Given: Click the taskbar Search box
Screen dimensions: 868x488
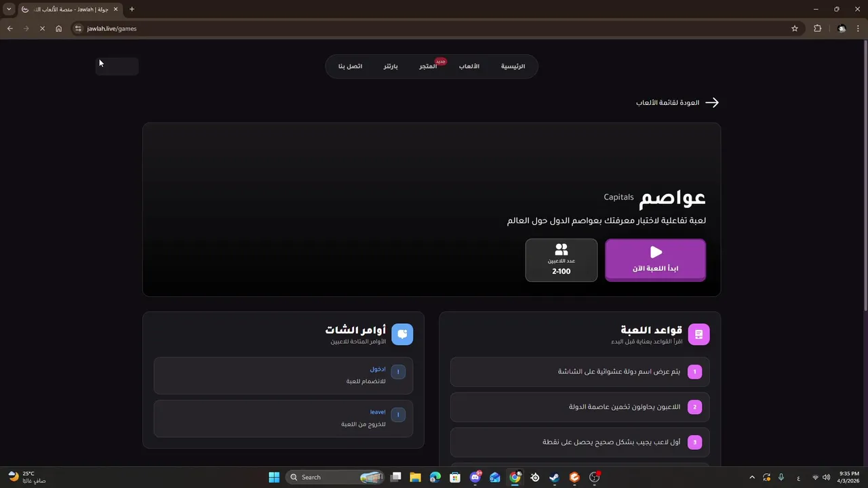Looking at the screenshot, I should click(335, 477).
